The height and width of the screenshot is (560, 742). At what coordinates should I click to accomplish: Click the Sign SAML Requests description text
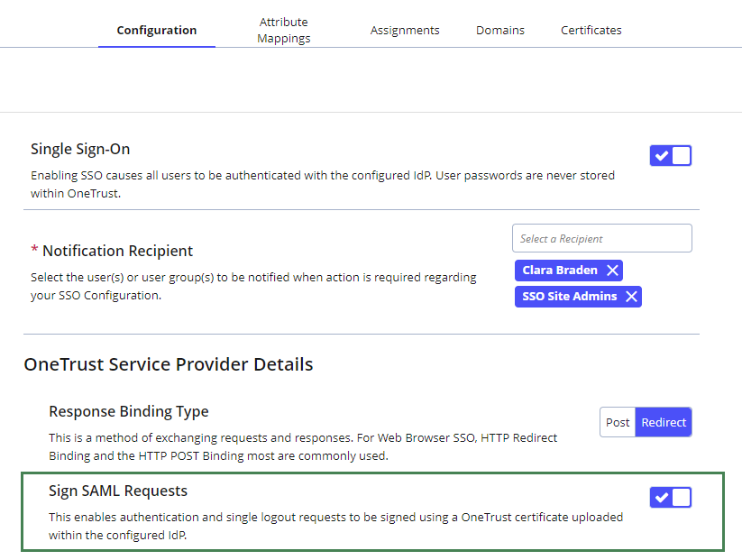pos(335,525)
